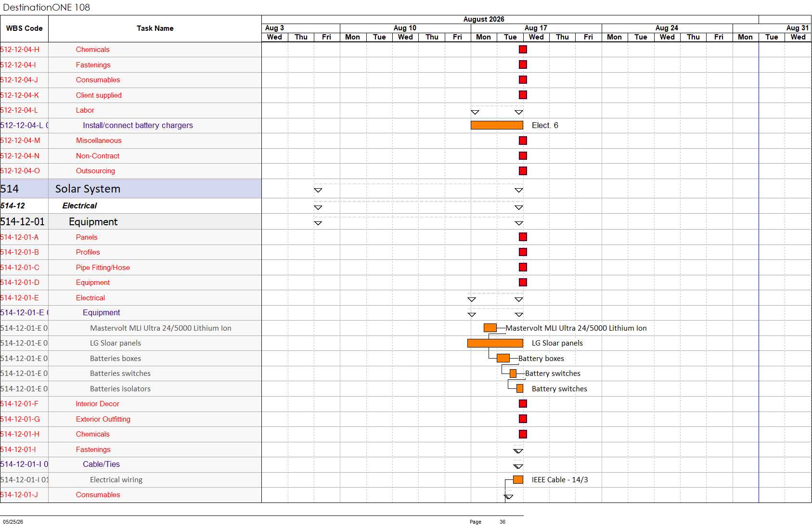Click the red milestone for Interior Decor
The width and height of the screenshot is (812, 528).
tap(523, 404)
